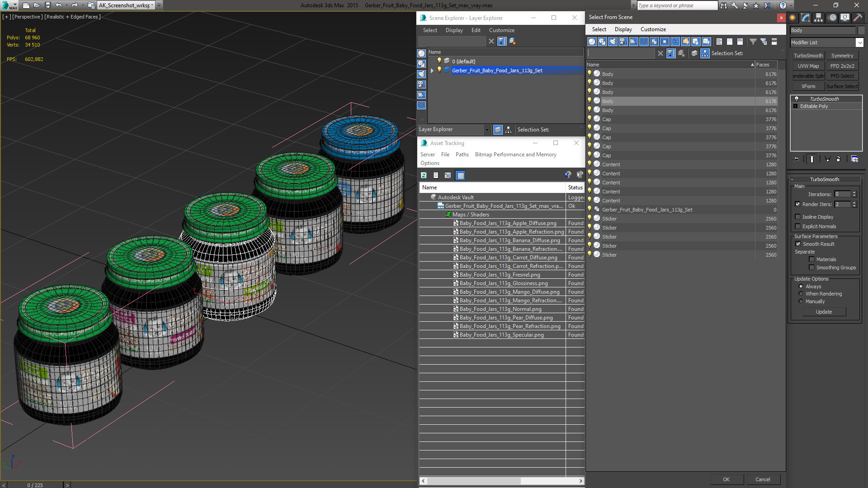The image size is (868, 488).
Task: Redo the action with the forward arrow icon
Action: 75,5
